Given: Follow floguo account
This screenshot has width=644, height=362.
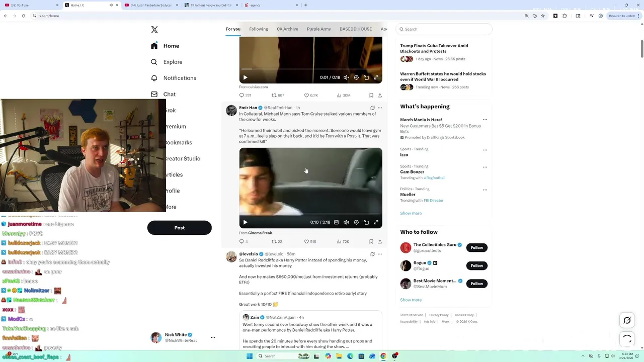Looking at the screenshot, I should (x=477, y=265).
